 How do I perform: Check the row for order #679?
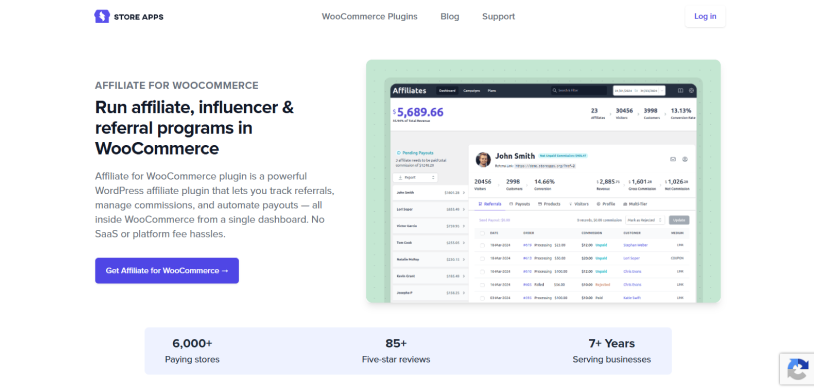coord(482,245)
